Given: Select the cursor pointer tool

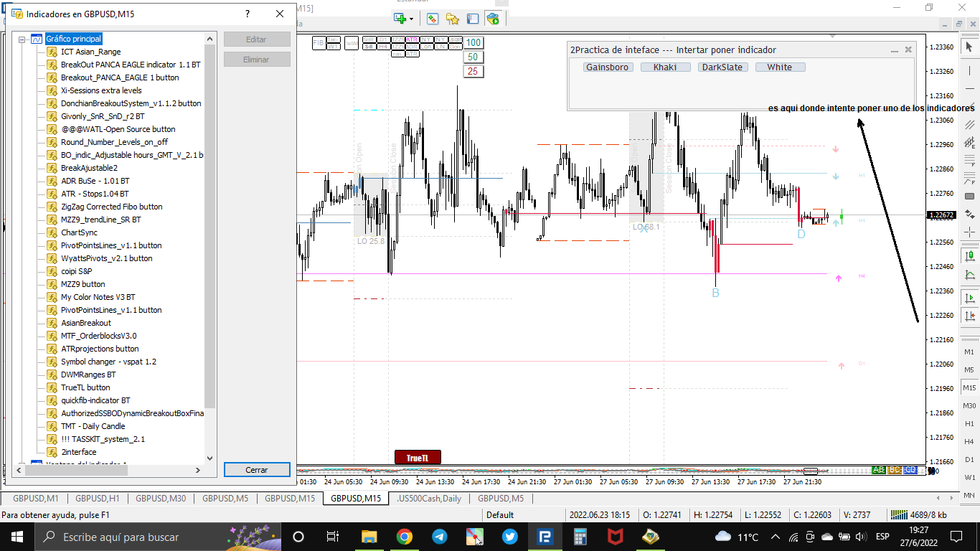Looking at the screenshot, I should pyautogui.click(x=969, y=47).
